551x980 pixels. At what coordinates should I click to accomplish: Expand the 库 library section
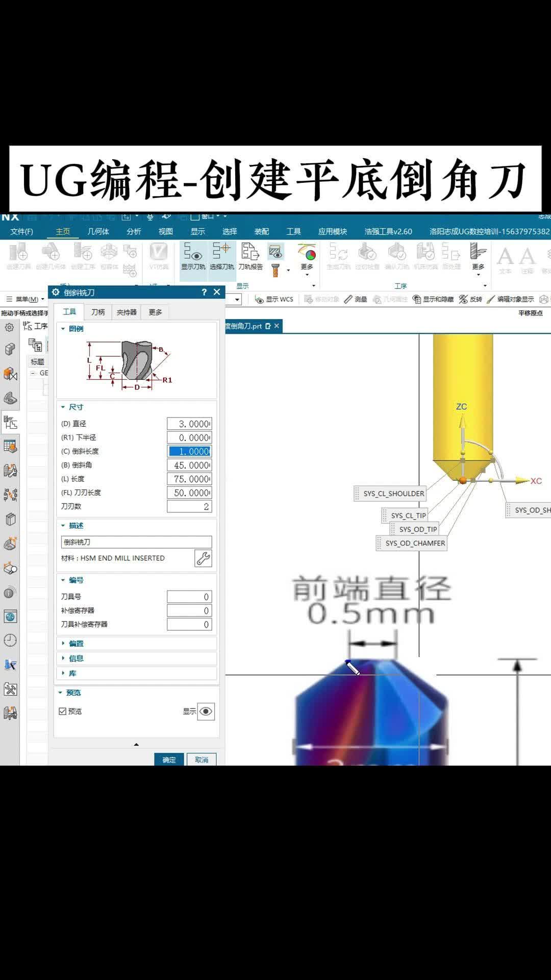coord(72,673)
